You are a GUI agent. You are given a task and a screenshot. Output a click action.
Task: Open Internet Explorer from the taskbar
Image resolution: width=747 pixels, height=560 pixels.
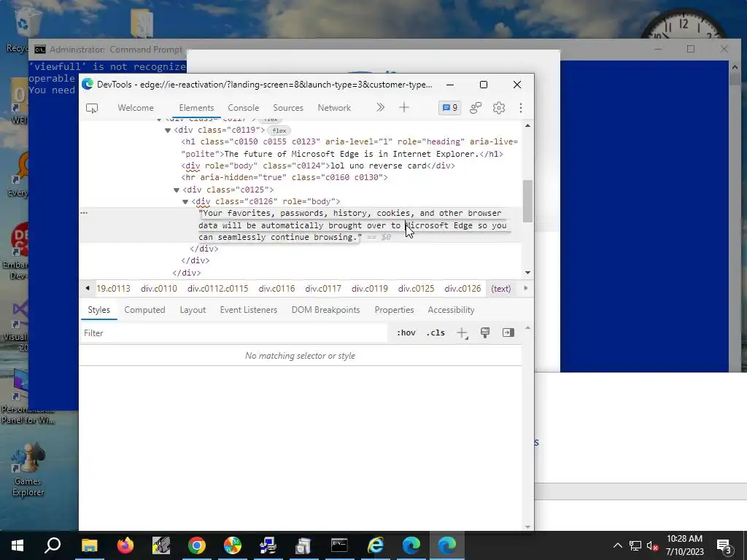pyautogui.click(x=376, y=545)
